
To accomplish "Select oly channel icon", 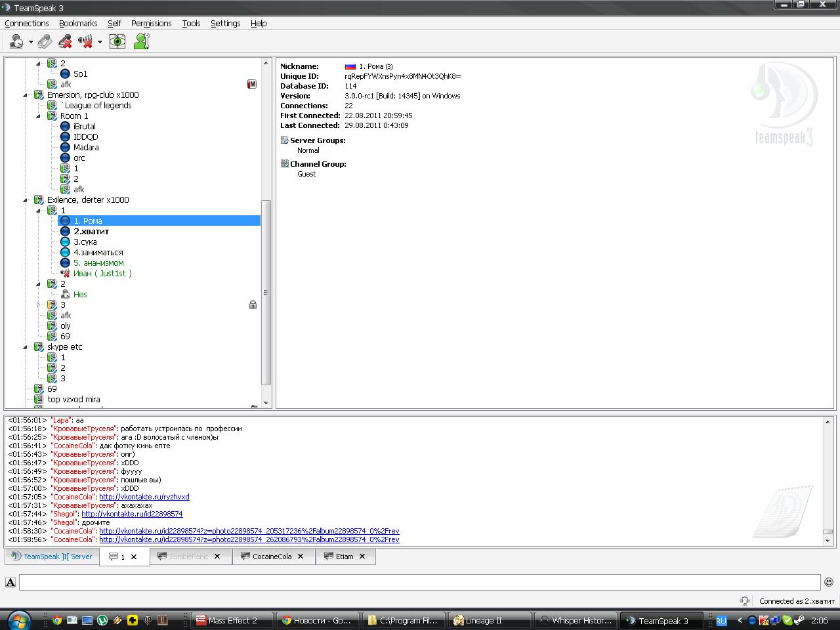I will [x=52, y=326].
